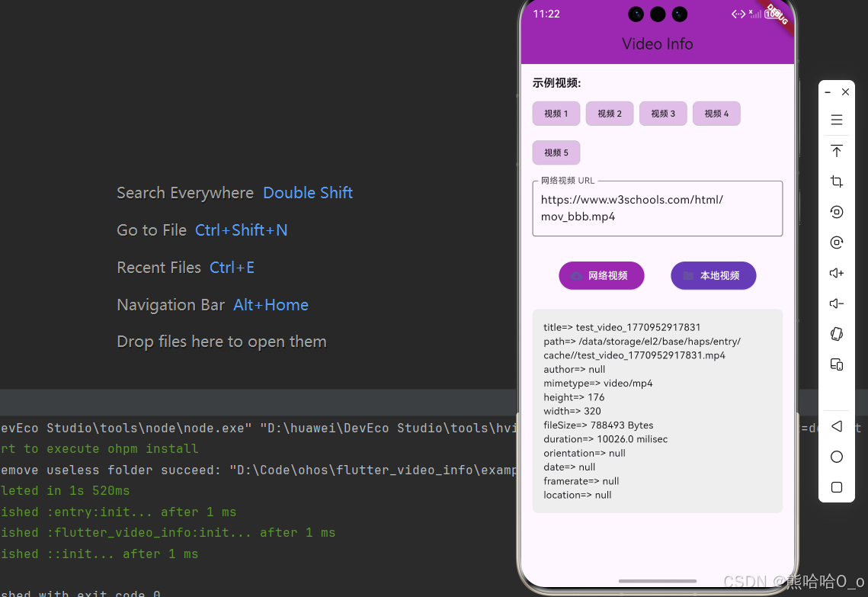Screen dimensions: 868x597
Task: Focus the 网络视频 URL input field
Action: (657, 208)
